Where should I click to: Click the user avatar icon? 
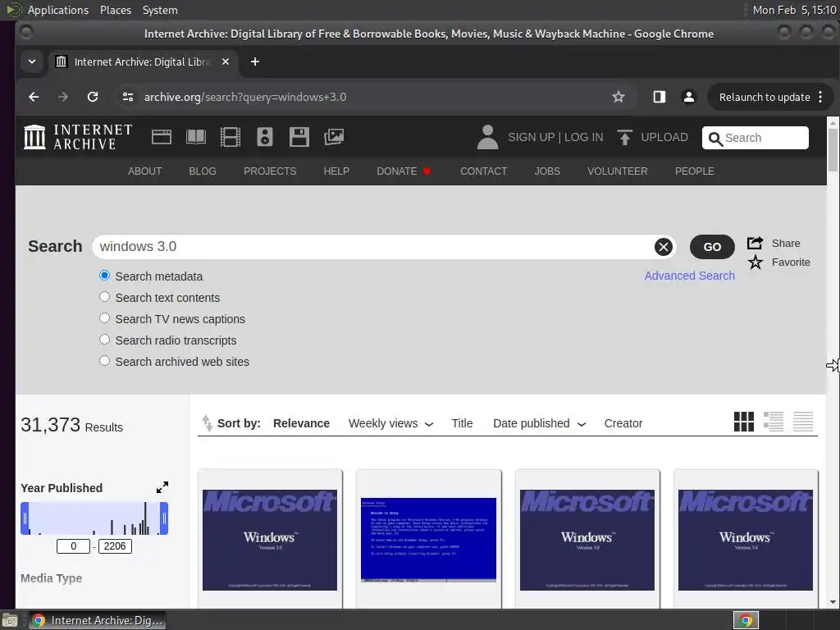pyautogui.click(x=487, y=137)
